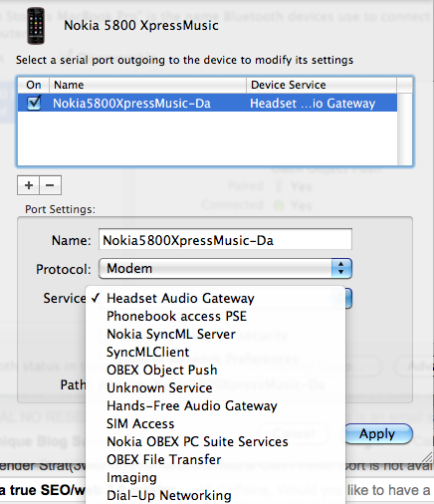Select Hands-Free Audio Gateway option
434x504 pixels.
tap(215, 405)
